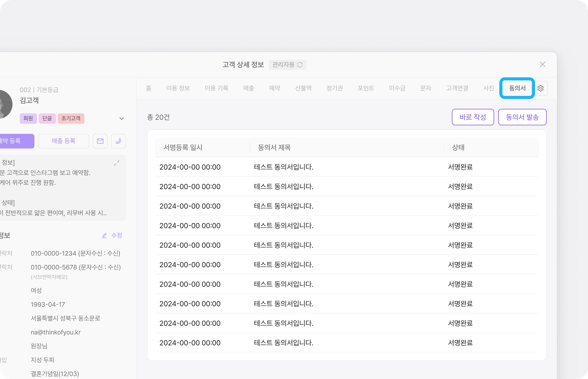Screen dimensions: 588x379
Task: Click the customer profile photo
Action: tap(5, 104)
